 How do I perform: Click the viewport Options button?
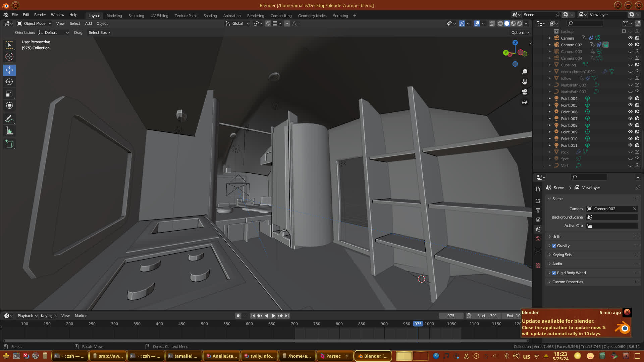click(520, 33)
